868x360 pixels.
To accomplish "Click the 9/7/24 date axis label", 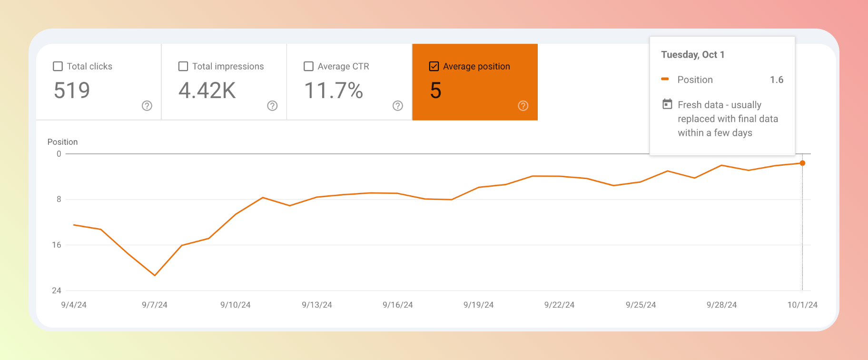I will 155,305.
